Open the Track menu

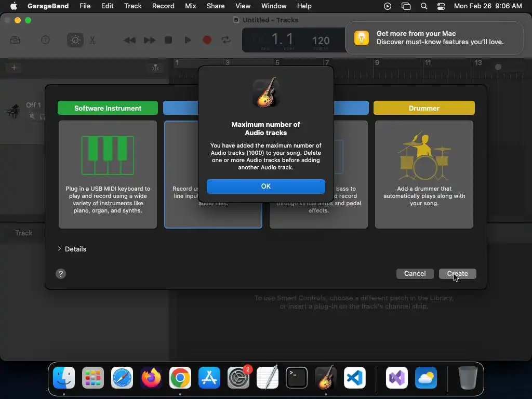[x=132, y=6]
